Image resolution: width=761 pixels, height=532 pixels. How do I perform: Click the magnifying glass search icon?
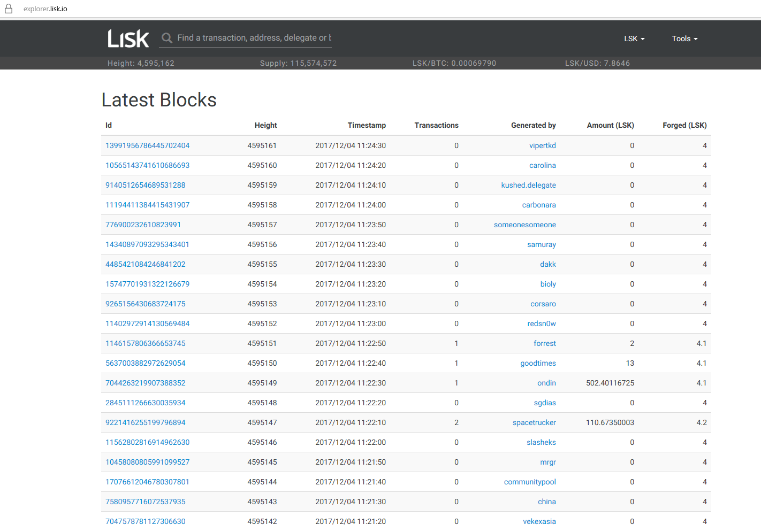click(x=166, y=37)
